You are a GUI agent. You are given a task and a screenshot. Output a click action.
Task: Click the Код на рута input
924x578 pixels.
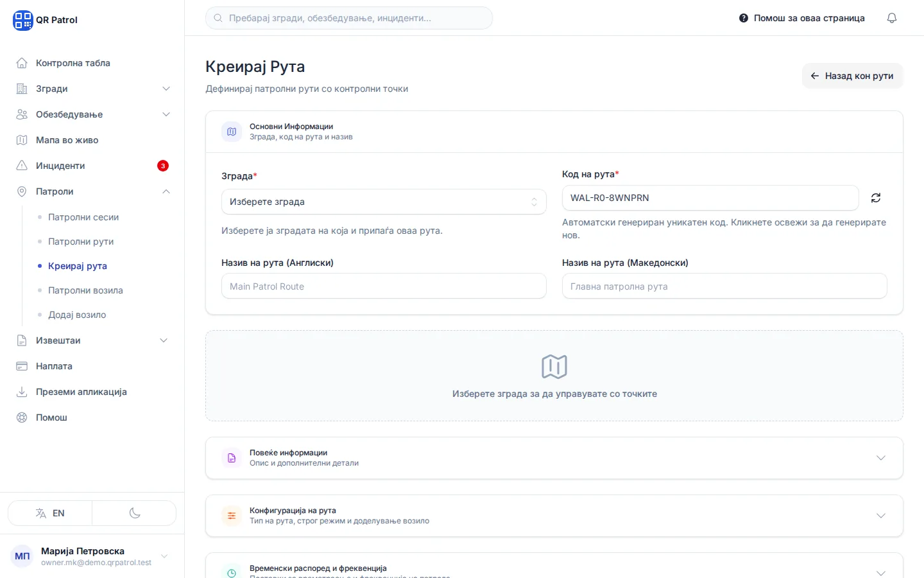point(710,198)
